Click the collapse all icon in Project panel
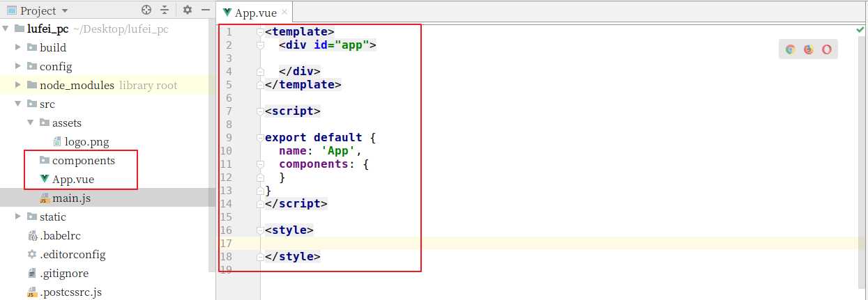The width and height of the screenshot is (868, 300). click(165, 10)
